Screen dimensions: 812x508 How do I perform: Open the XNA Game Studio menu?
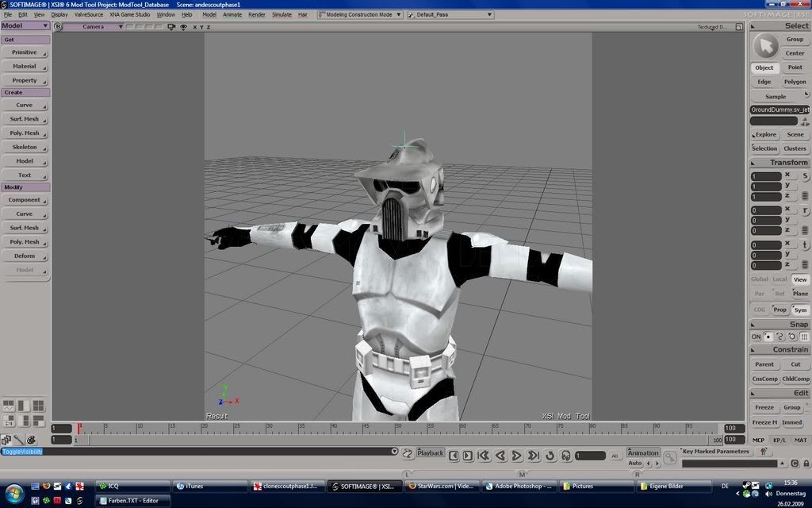click(129, 14)
